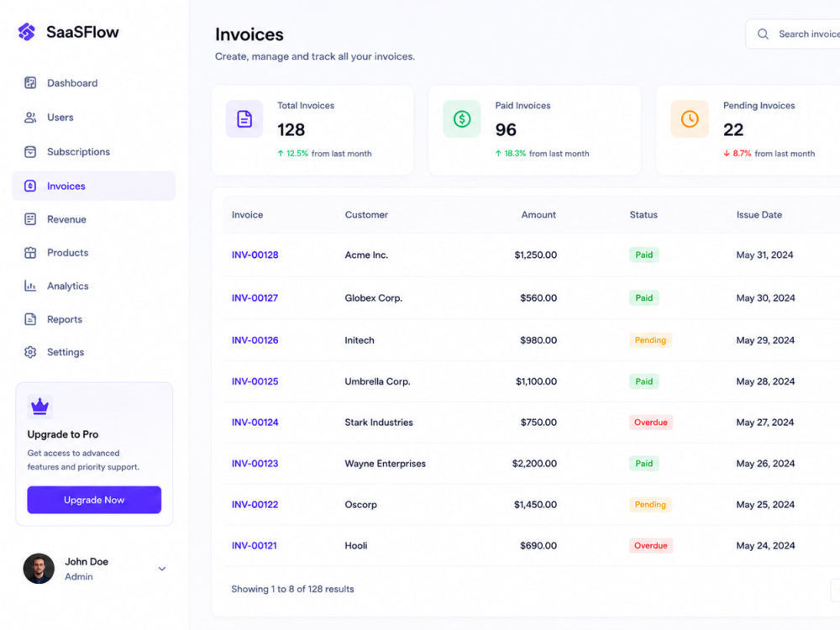
Task: Click the Issue Date column header
Action: 759,215
